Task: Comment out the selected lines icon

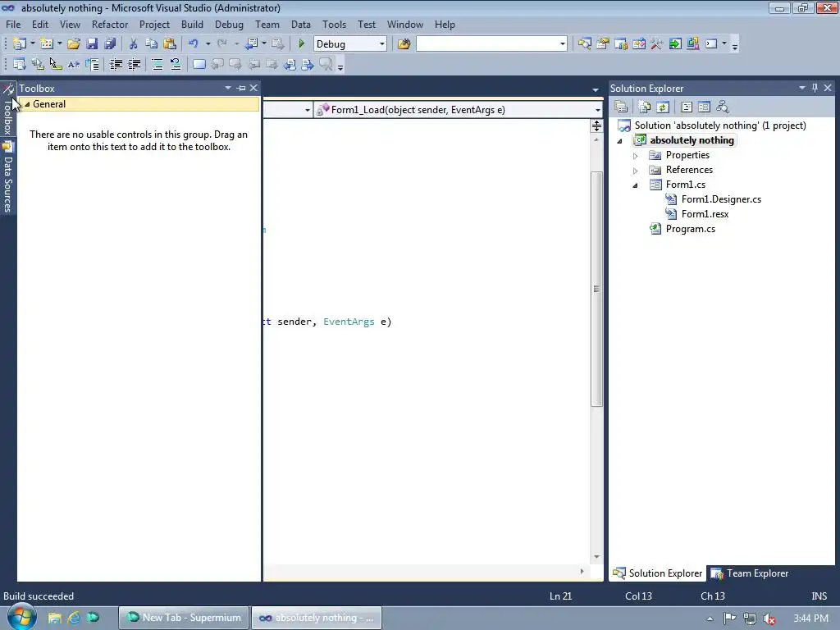Action: click(x=157, y=64)
